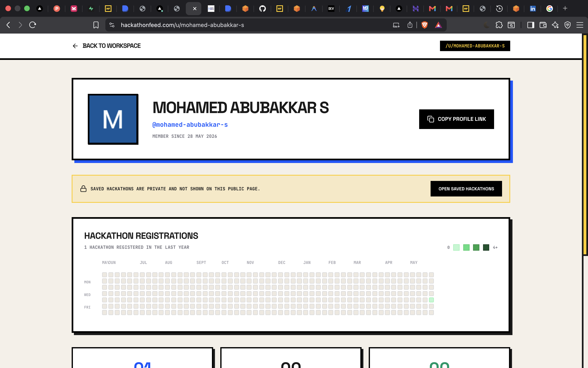Click the '4+' legend label
Viewport: 588px width, 368px height.
pos(495,248)
